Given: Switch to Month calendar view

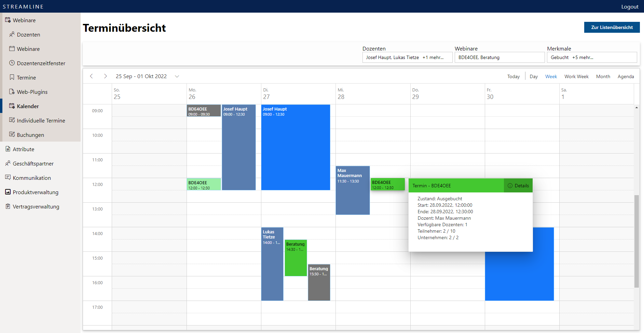Looking at the screenshot, I should (603, 77).
